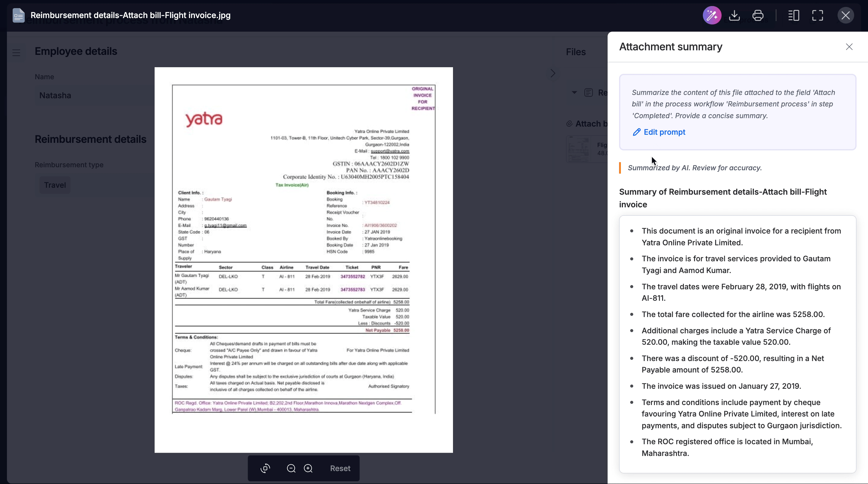Collapse the Reimbursement section tree arrow

point(574,93)
